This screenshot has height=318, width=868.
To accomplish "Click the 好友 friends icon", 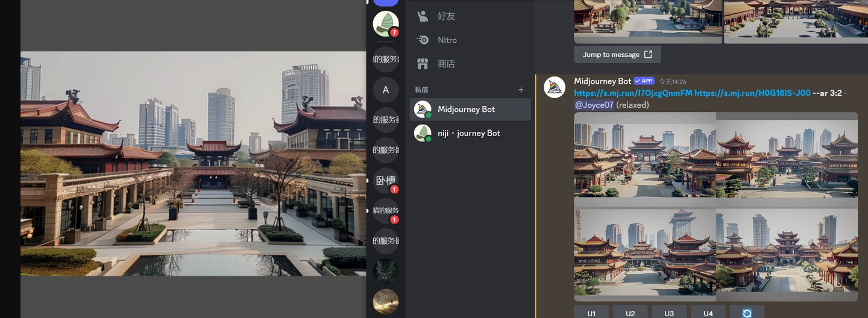I will (x=423, y=16).
